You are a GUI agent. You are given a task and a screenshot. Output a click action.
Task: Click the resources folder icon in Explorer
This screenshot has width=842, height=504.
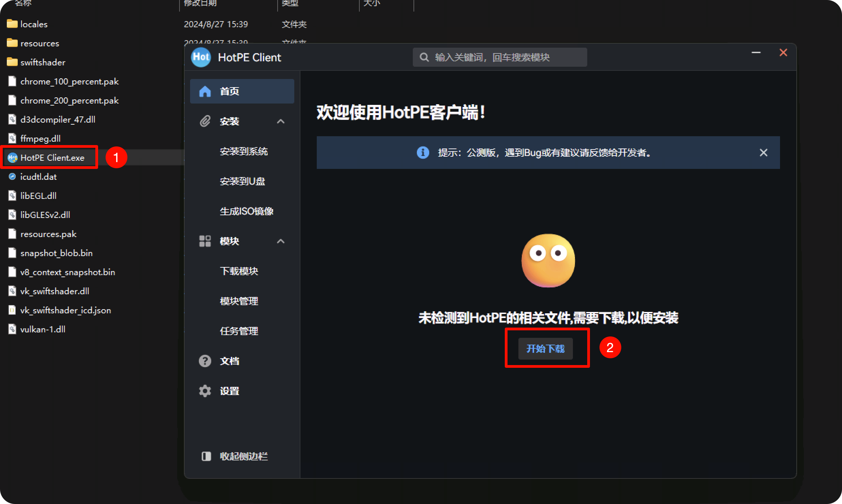(x=12, y=43)
